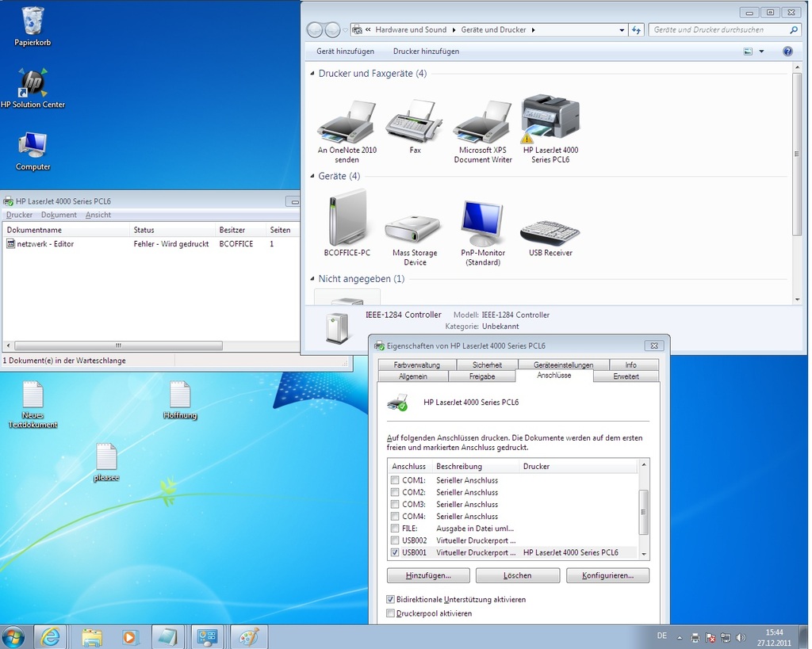Click printer icon in system tray
This screenshot has height=649, width=812.
695,638
